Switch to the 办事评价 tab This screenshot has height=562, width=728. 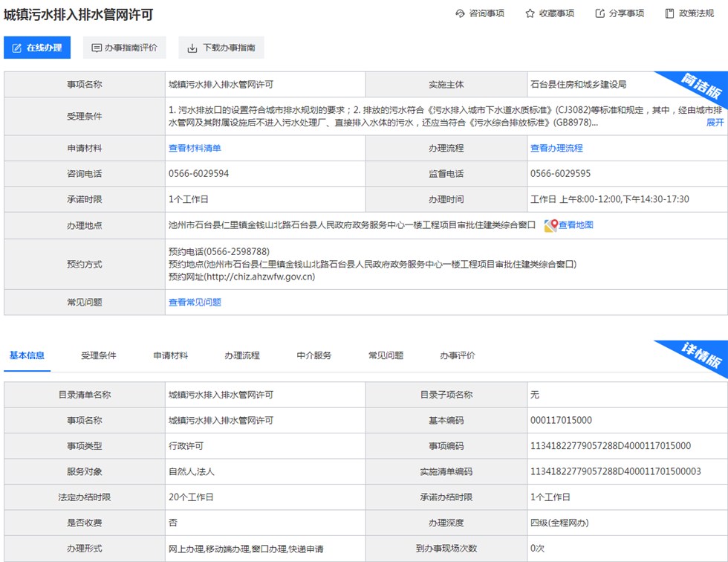[458, 355]
